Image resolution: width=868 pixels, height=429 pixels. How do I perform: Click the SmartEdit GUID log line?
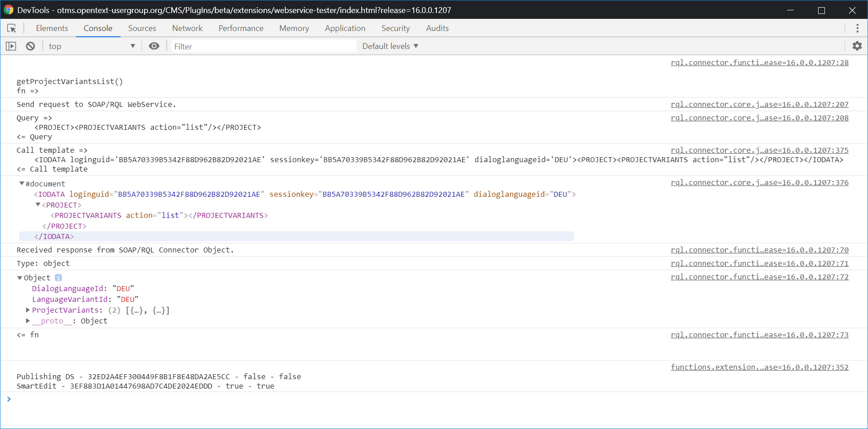(146, 386)
